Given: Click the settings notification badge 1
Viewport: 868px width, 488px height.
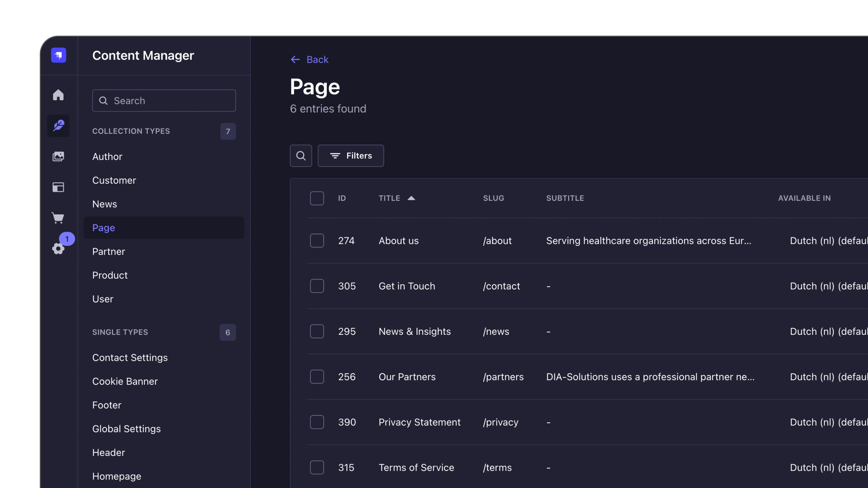Looking at the screenshot, I should point(67,239).
